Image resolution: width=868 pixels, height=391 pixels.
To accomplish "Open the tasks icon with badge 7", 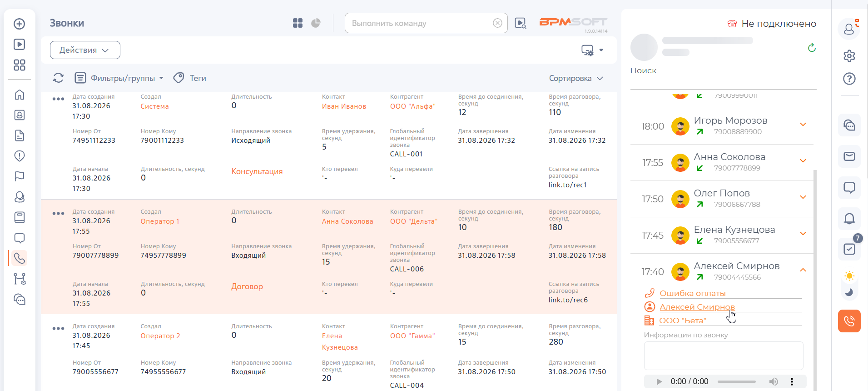I will click(849, 248).
